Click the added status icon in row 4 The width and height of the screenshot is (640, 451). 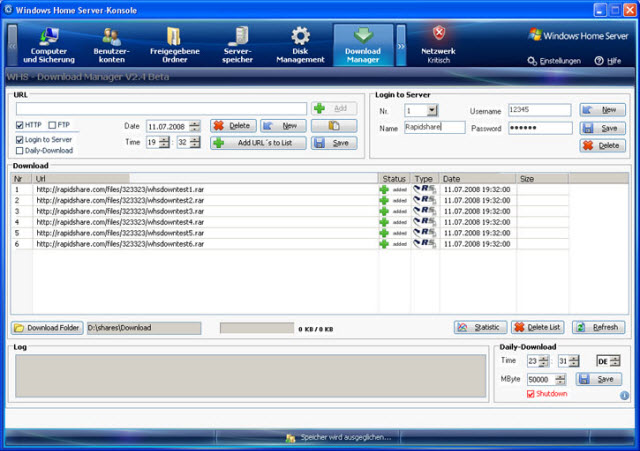click(x=384, y=222)
